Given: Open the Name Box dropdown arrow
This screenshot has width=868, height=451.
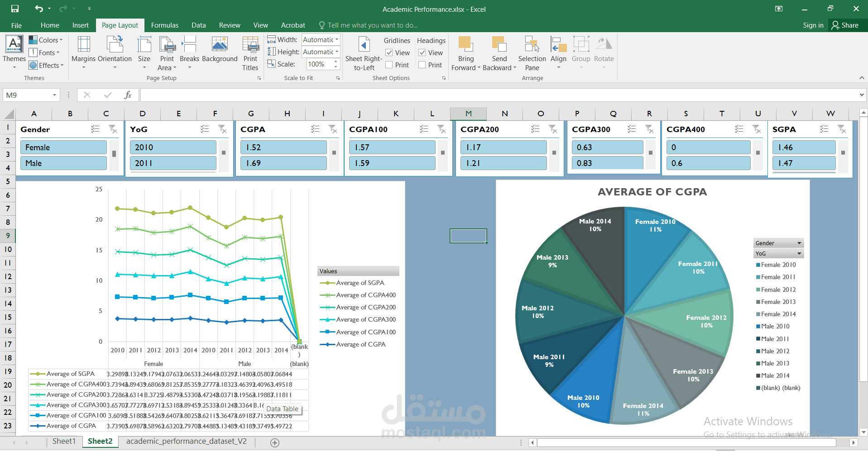Looking at the screenshot, I should point(54,95).
